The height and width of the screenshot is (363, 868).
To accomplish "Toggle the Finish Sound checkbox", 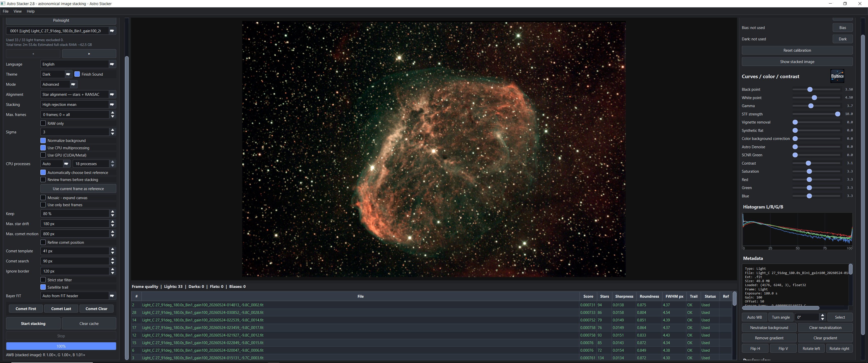I will [x=77, y=74].
